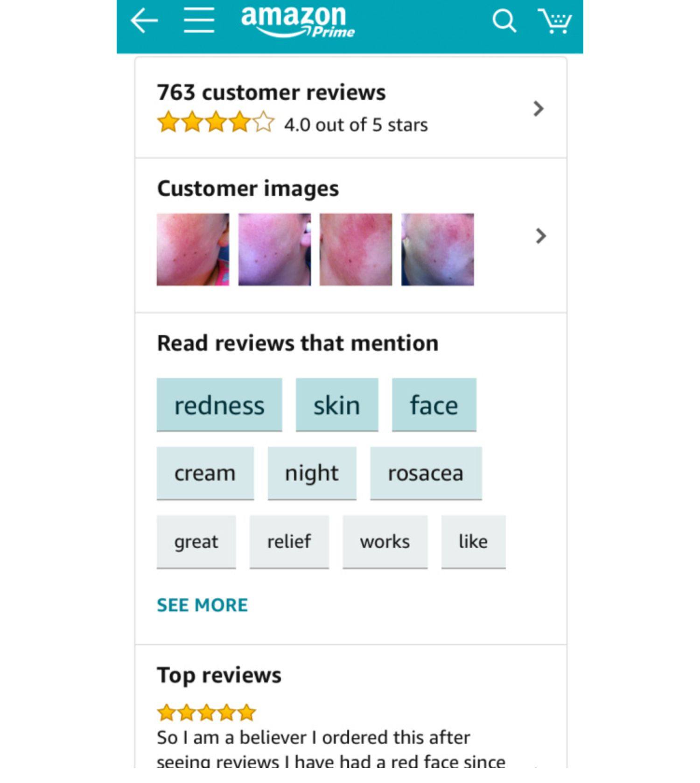700x783 pixels.
Task: Click the five-star rating of top review
Action: click(206, 713)
